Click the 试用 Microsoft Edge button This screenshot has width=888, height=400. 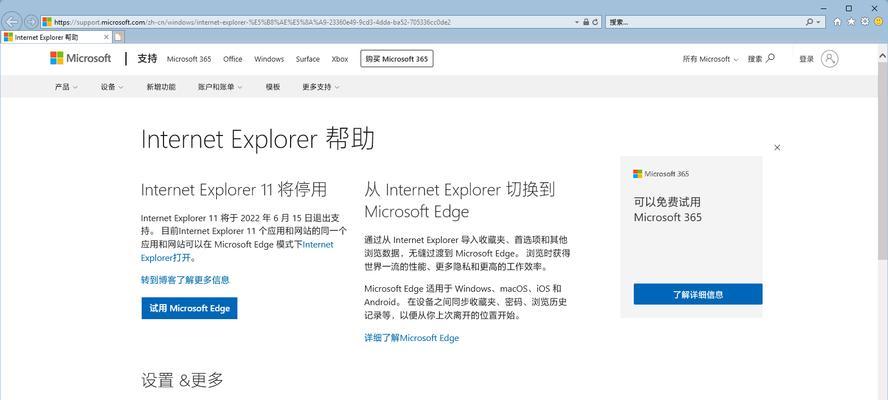pyautogui.click(x=189, y=308)
